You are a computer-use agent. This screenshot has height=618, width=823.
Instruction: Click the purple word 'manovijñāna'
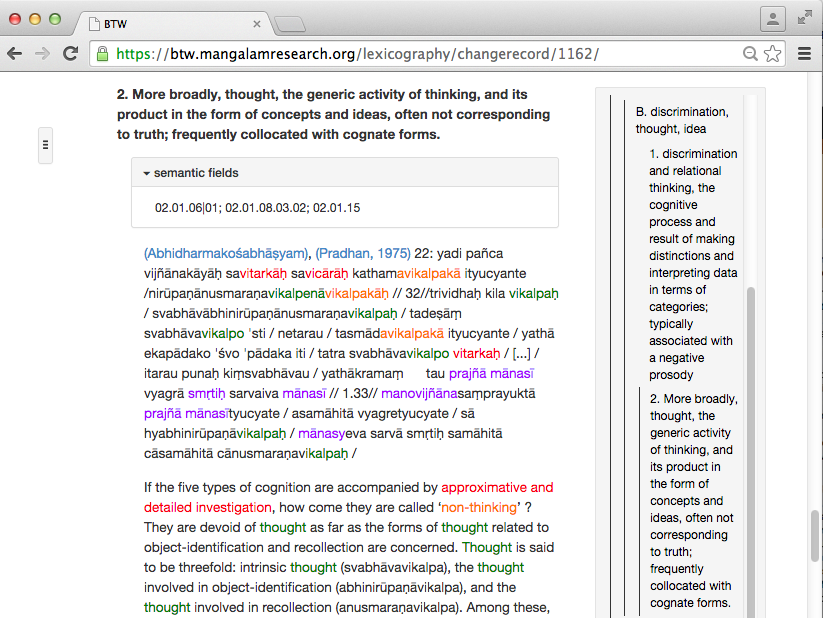pyautogui.click(x=419, y=394)
